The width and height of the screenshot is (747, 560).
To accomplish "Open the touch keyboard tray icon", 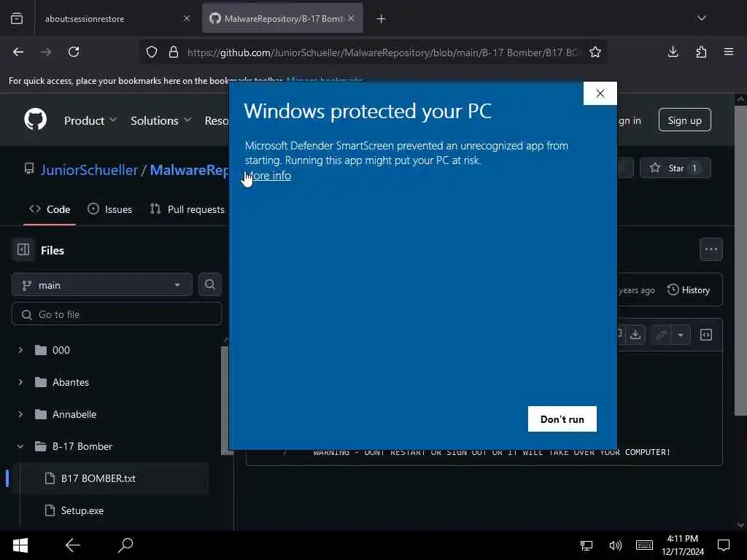I will coord(644,545).
